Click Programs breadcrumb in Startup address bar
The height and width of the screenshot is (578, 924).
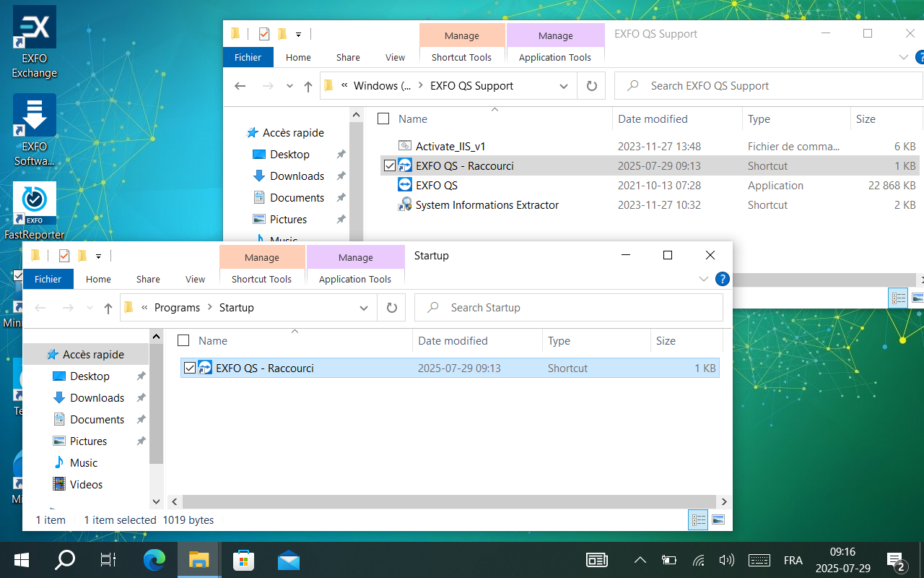[177, 308]
